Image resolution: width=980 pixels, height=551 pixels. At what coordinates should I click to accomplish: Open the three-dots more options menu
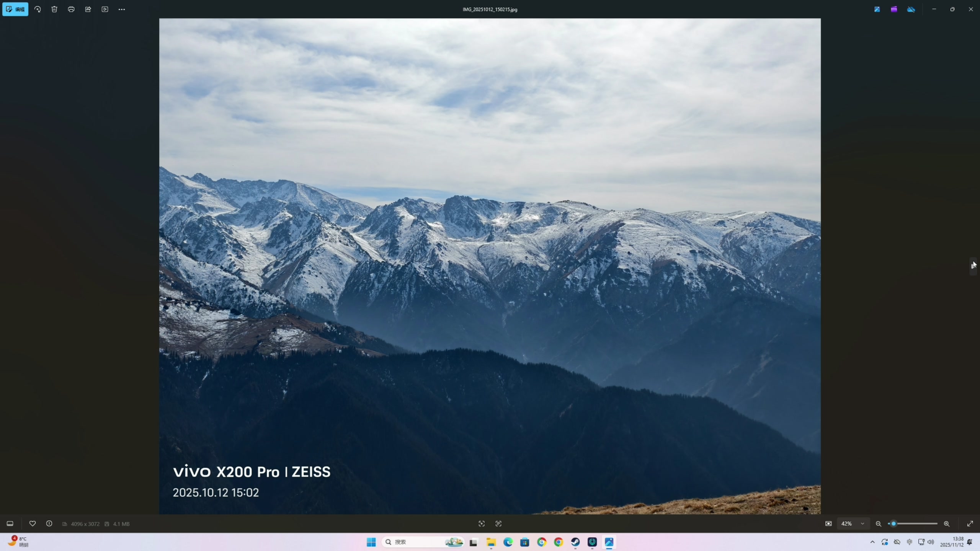122,9
